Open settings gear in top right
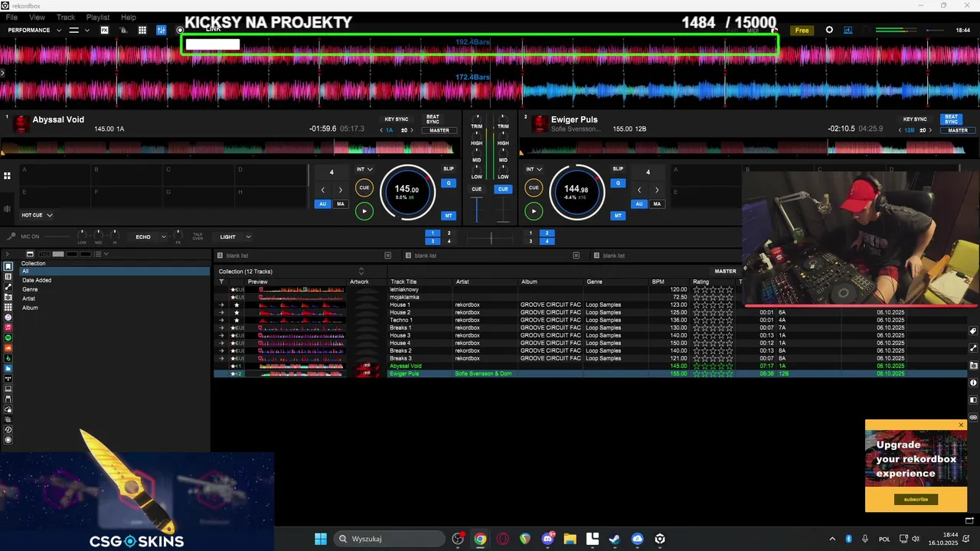The image size is (980, 551). pos(829,30)
